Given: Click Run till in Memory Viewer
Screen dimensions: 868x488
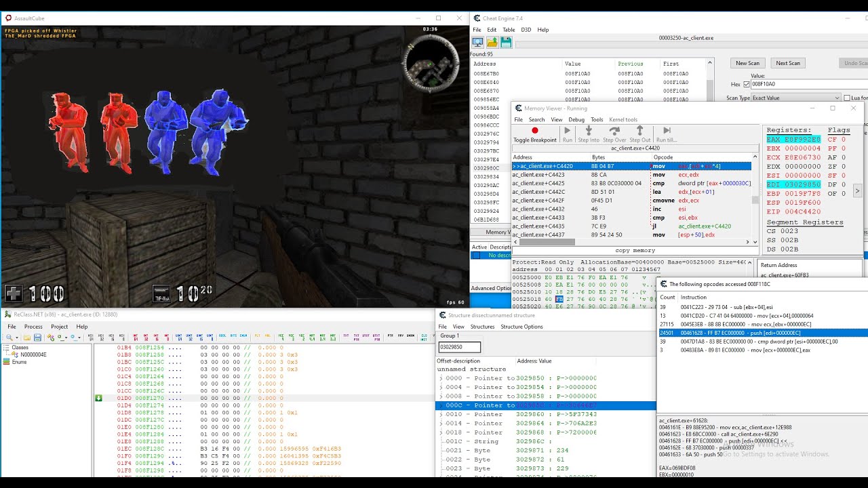Looking at the screenshot, I should 667,134.
